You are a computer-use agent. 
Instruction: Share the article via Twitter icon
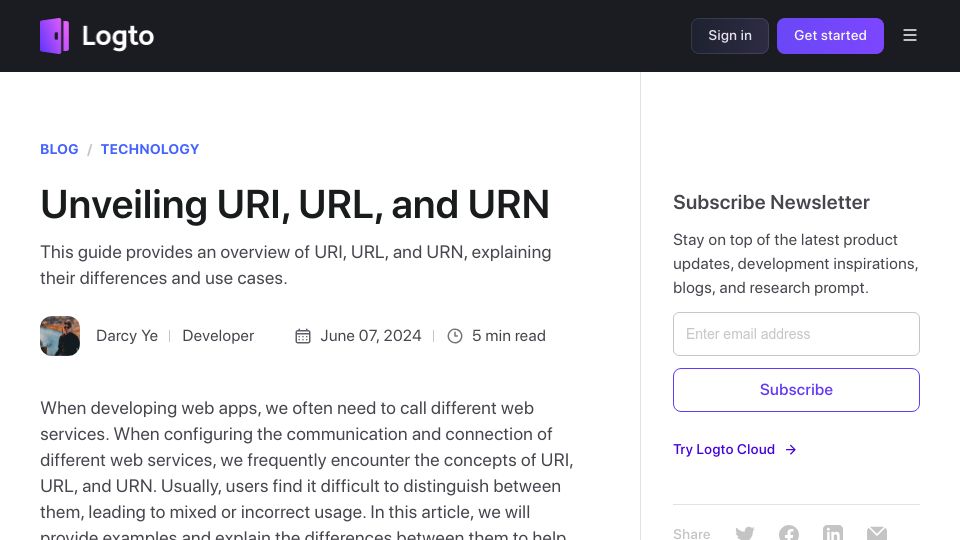(744, 533)
